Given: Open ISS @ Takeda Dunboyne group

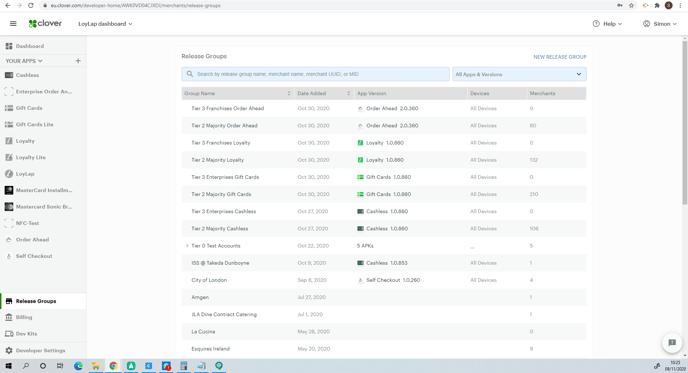Looking at the screenshot, I should point(220,263).
